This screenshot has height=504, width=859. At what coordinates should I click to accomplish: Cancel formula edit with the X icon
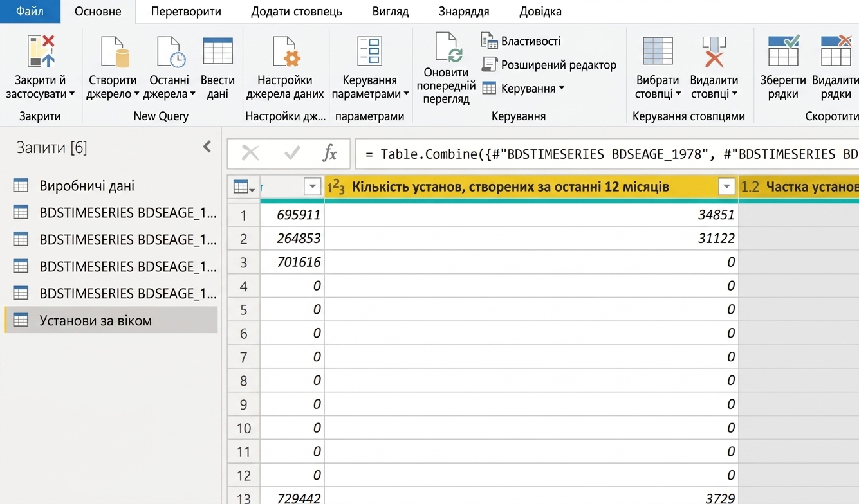pyautogui.click(x=250, y=153)
